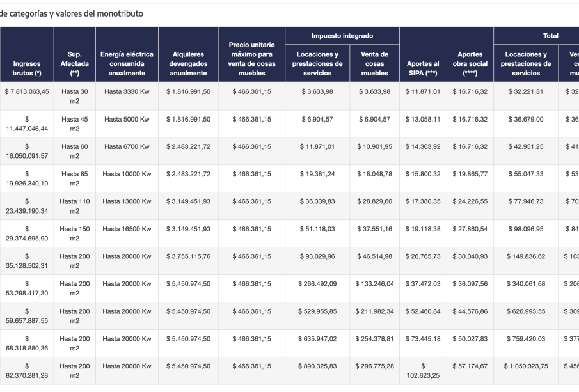Select the "Hasta 150 m2" surface cell

(75, 233)
